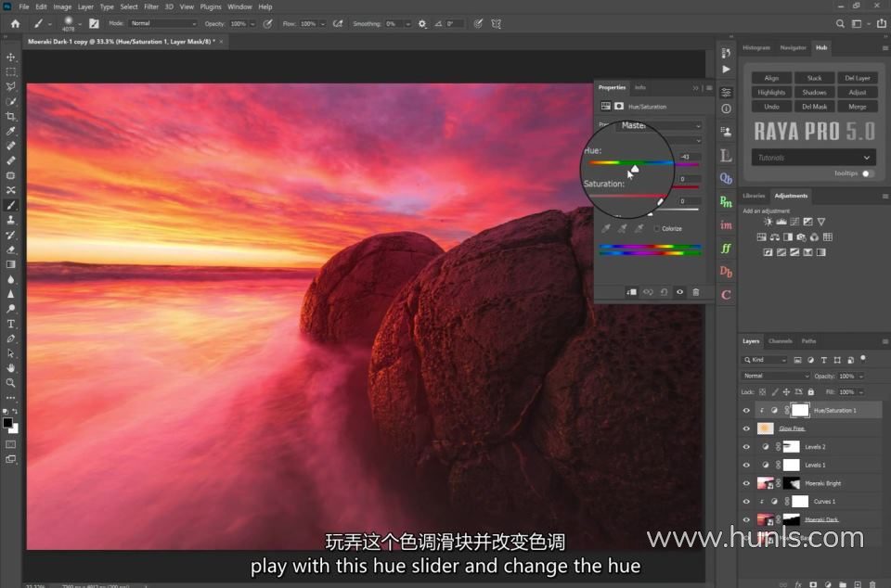Open the layer Kind filter dropdown
891x588 pixels.
[765, 360]
